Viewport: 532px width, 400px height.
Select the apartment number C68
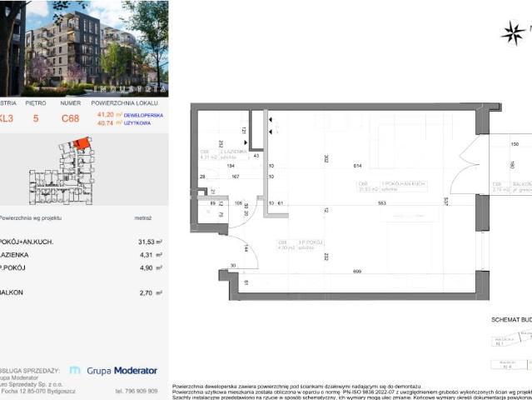72,118
